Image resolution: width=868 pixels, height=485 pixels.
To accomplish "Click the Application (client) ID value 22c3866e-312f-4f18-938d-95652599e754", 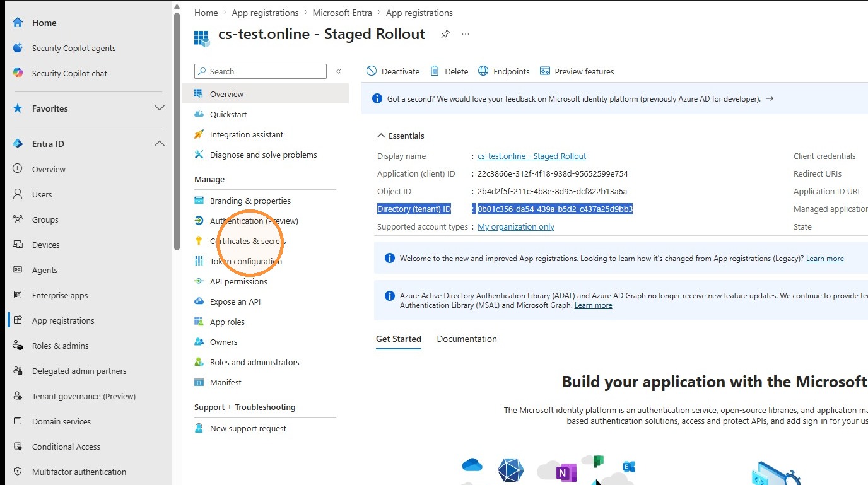I will pos(553,173).
